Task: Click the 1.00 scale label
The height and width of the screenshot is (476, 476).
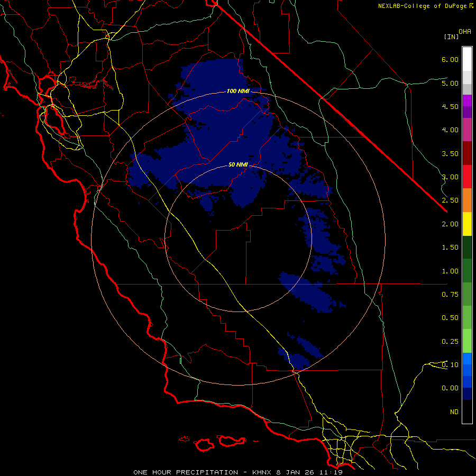Action: coord(450,271)
